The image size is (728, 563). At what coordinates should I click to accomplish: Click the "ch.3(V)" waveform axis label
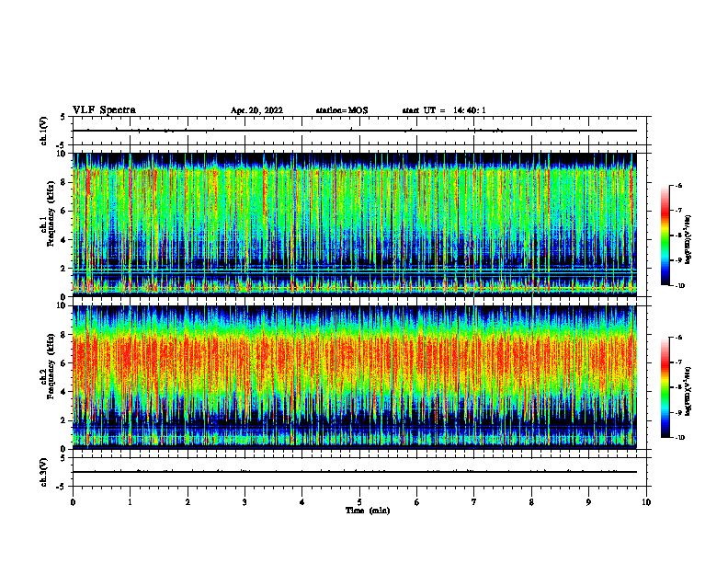(43, 472)
